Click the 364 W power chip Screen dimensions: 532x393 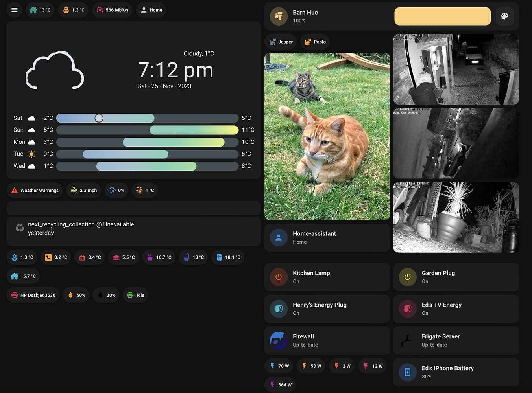click(x=280, y=385)
